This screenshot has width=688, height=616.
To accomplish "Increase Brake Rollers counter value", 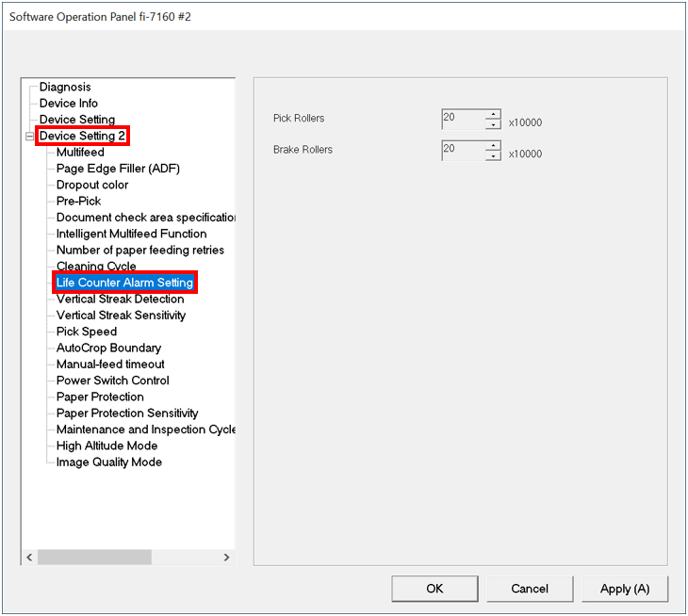I will coord(493,145).
